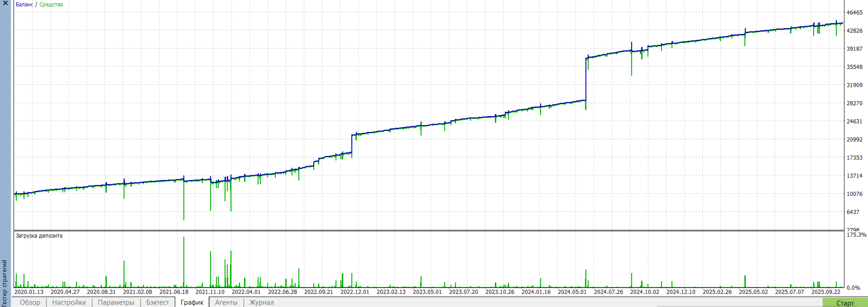Click the 2024.05.01 date label
Image resolution: width=868 pixels, height=307 pixels.
pyautogui.click(x=572, y=292)
